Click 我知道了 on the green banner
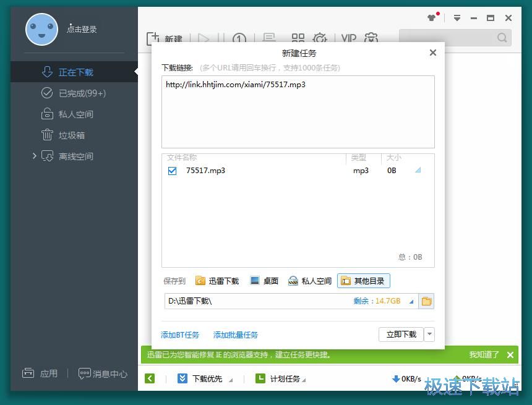The width and height of the screenshot is (532, 405). 484,355
